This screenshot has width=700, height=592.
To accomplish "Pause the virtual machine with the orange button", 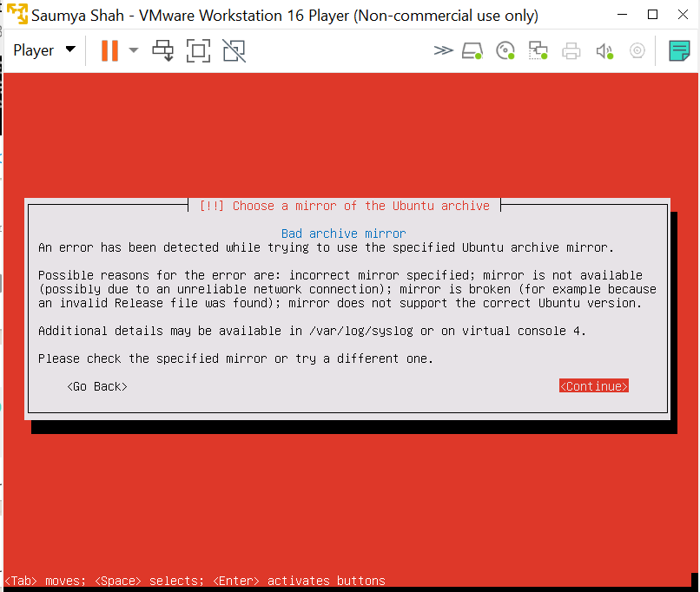I will click(109, 50).
